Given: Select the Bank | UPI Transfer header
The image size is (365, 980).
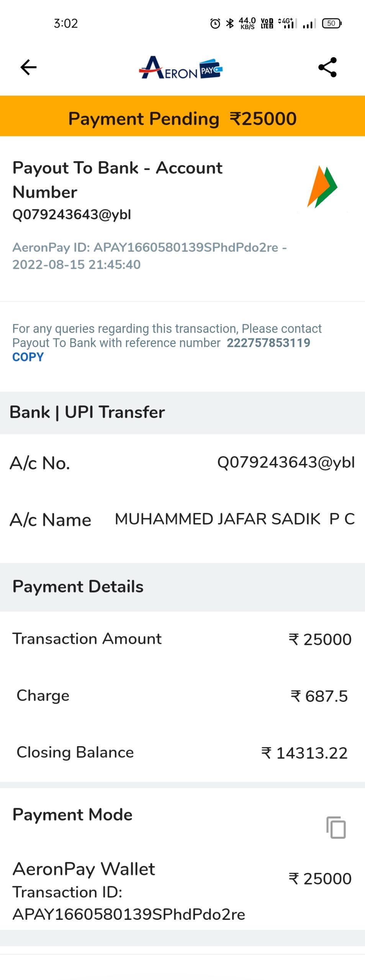Looking at the screenshot, I should coord(87,412).
